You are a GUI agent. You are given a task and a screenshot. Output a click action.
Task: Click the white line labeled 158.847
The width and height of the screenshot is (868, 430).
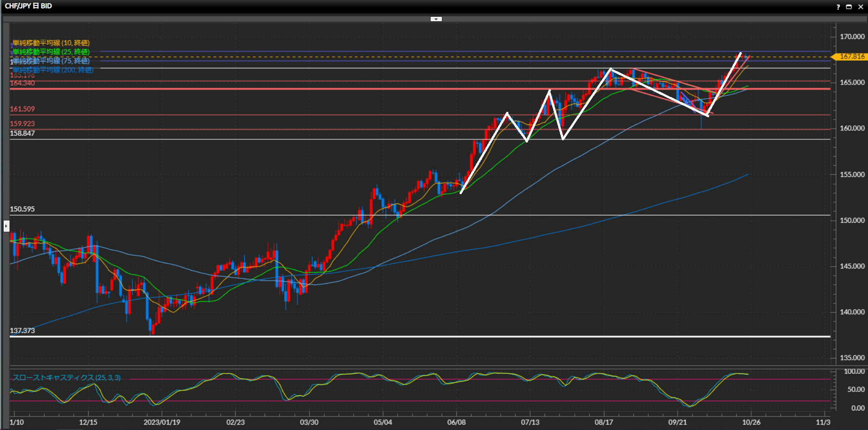[407, 139]
